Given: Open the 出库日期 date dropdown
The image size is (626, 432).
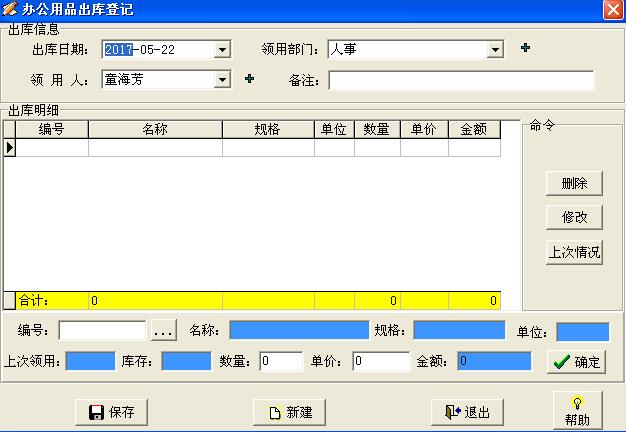Looking at the screenshot, I should (x=222, y=50).
